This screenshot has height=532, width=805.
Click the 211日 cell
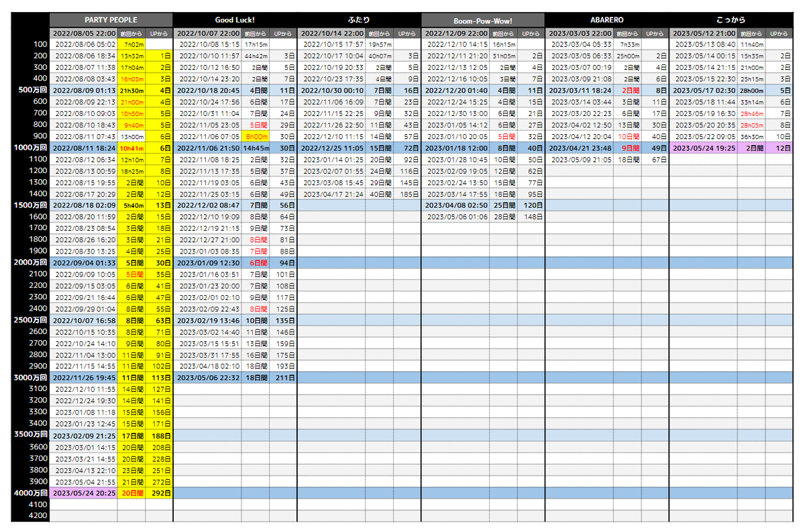click(x=284, y=377)
